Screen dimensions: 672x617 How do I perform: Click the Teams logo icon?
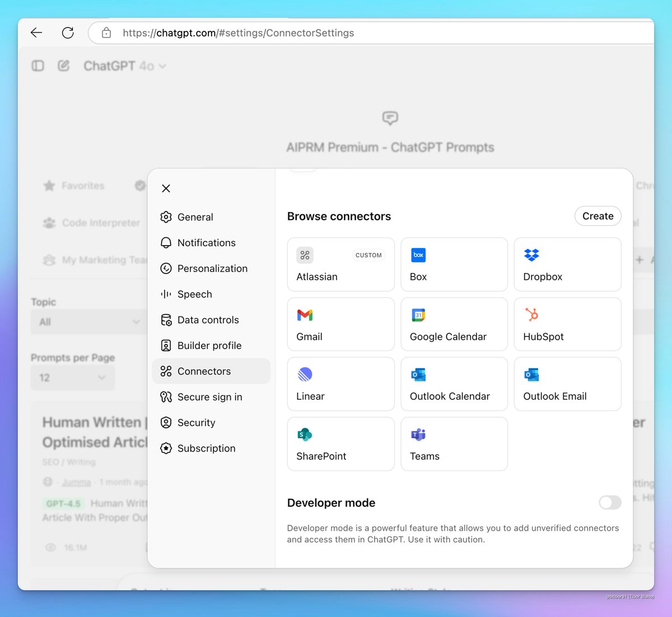(x=418, y=434)
